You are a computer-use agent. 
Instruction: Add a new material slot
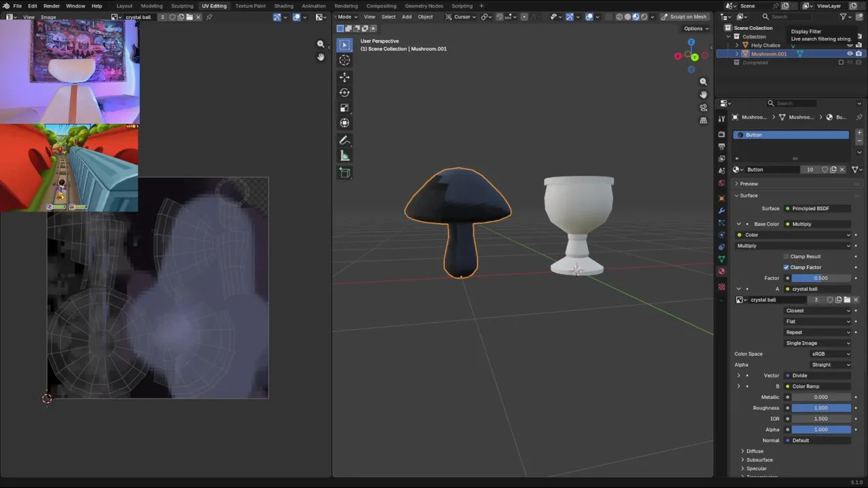click(x=859, y=133)
